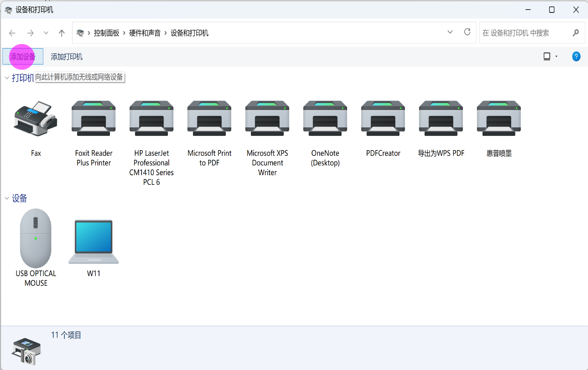
Task: Select Foxit Reader Plus Printer icon
Action: (x=93, y=119)
